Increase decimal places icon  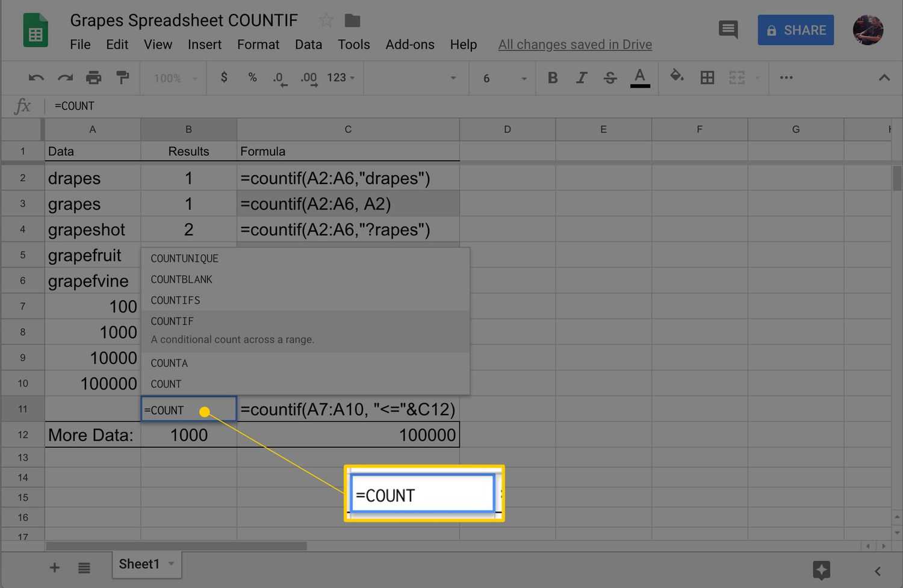(x=309, y=79)
